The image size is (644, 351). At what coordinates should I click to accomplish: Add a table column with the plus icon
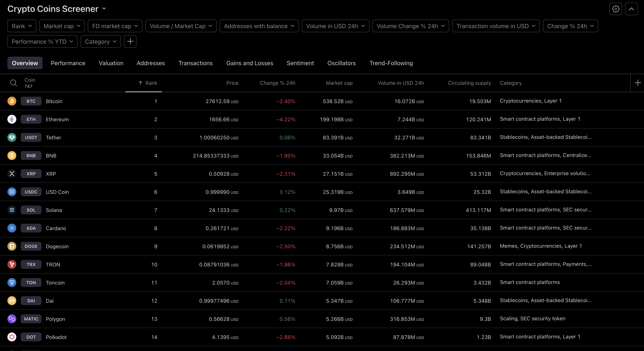[x=638, y=83]
